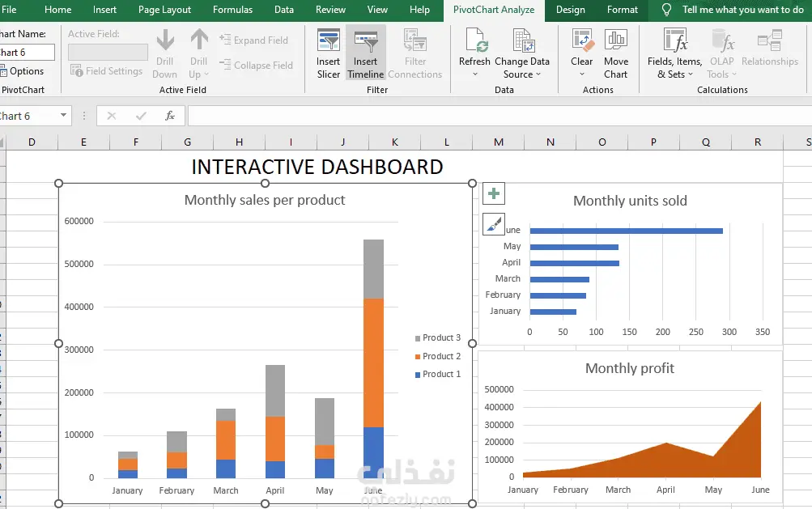Viewport: 812px width, 509px height.
Task: Open the Chart Styles paintbrush button
Action: (494, 224)
